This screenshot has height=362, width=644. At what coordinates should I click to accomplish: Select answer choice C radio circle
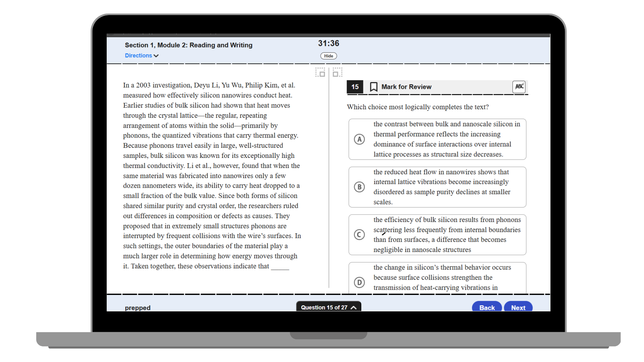(x=359, y=235)
